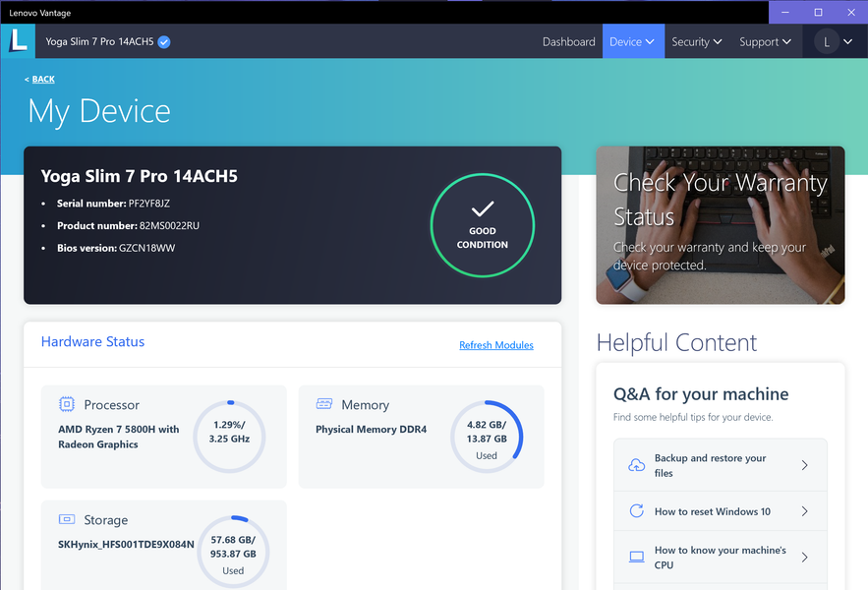Click the My Device page title
This screenshot has width=868, height=590.
(x=99, y=111)
